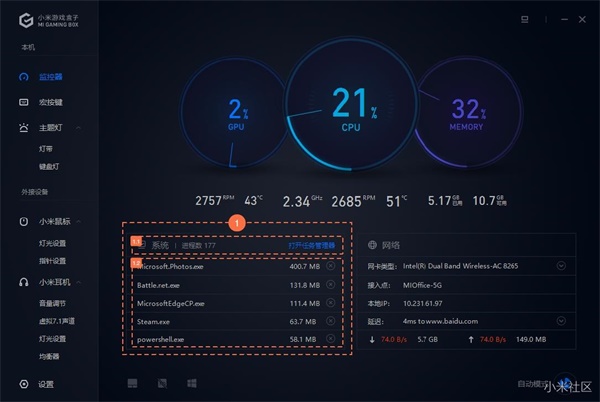End the Microsoft.Photos.exe process
Image resolution: width=600 pixels, height=402 pixels.
tap(330, 265)
